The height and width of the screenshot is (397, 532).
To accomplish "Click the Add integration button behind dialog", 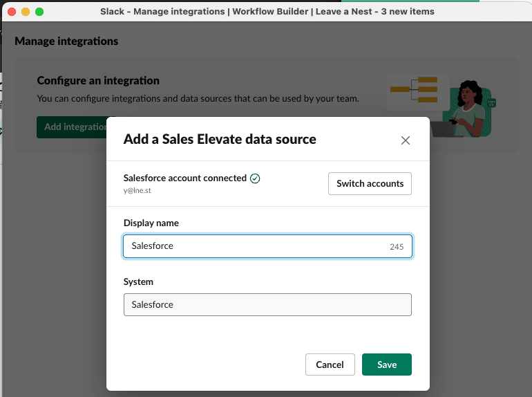I will (72, 127).
